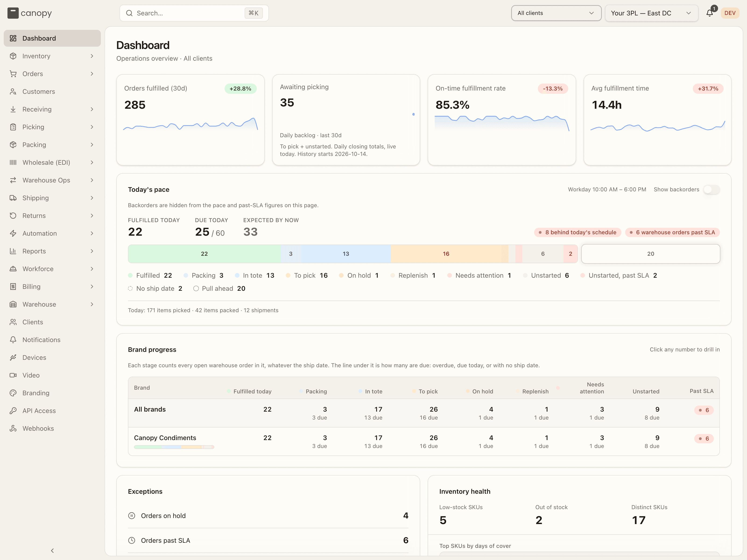Click the Canopy logo icon

click(x=13, y=13)
